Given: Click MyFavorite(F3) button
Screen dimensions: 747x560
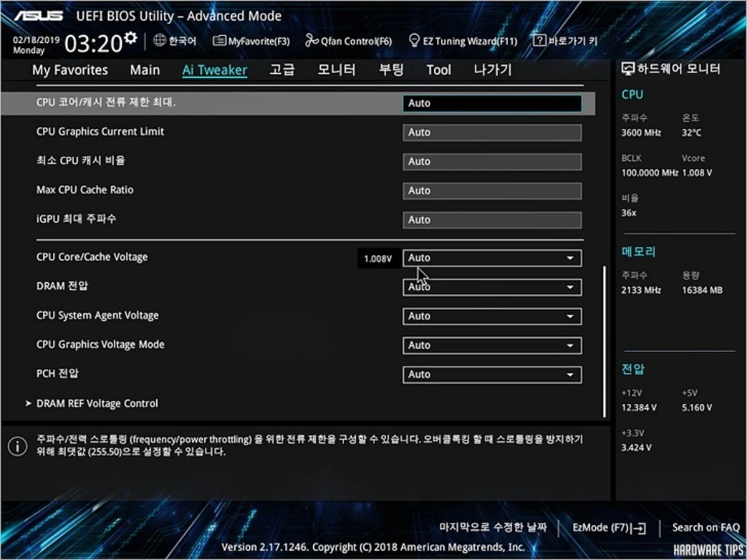Looking at the screenshot, I should click(251, 41).
